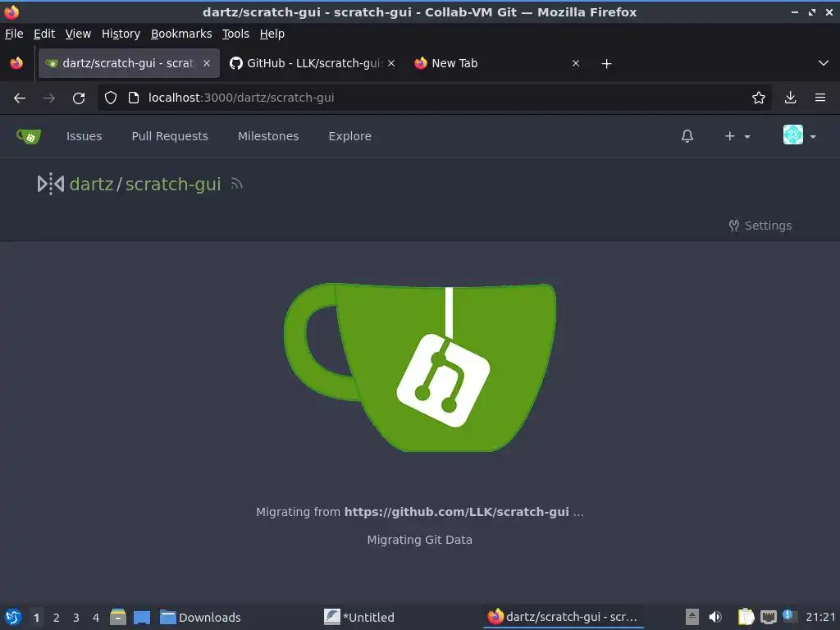The height and width of the screenshot is (630, 840).
Task: Click the browser forward arrow
Action: (49, 98)
